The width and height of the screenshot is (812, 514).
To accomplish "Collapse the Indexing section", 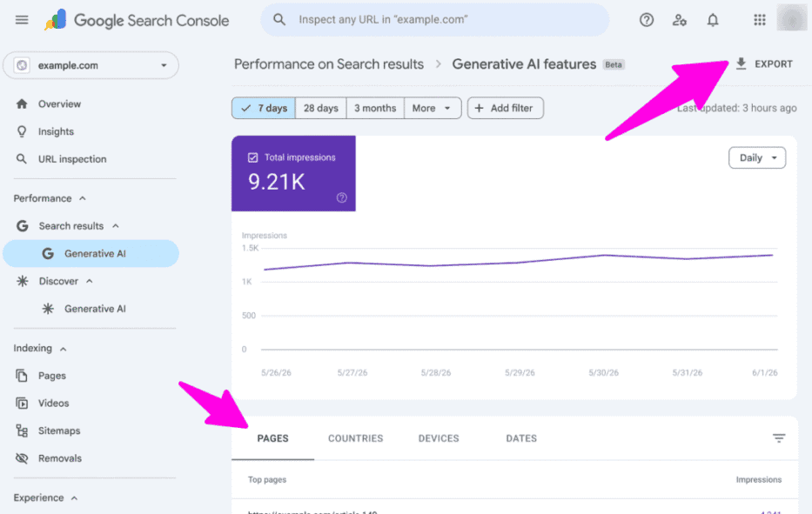I will point(64,349).
